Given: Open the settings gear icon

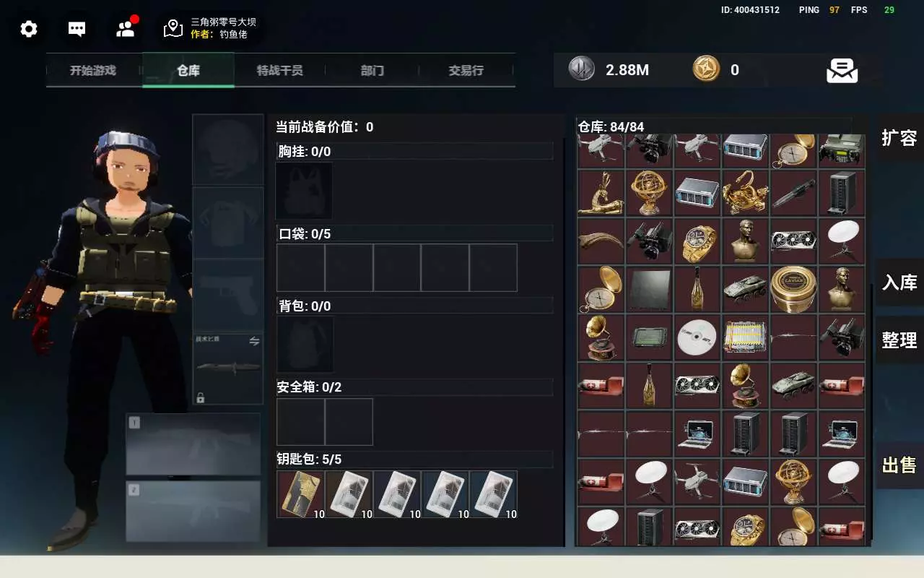Looking at the screenshot, I should 29,29.
